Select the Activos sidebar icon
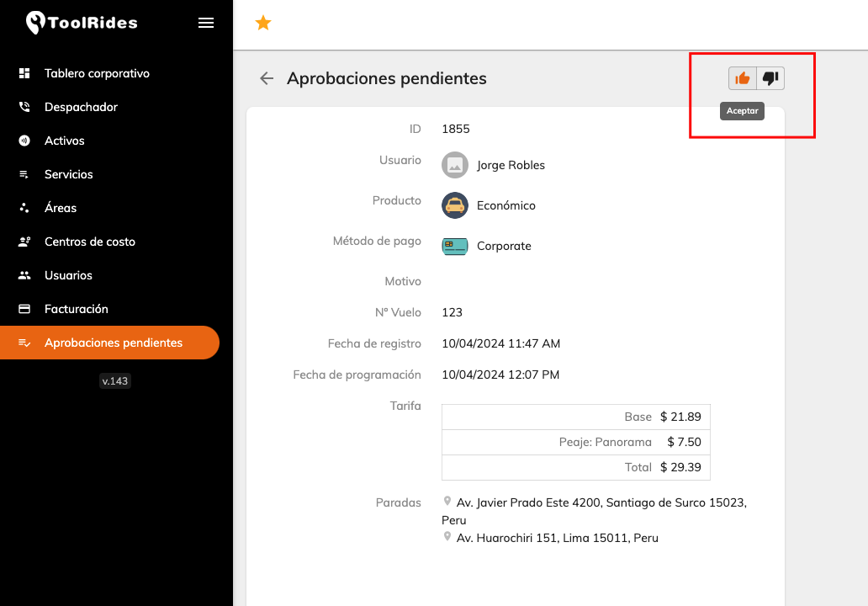The height and width of the screenshot is (606, 868). pos(24,141)
